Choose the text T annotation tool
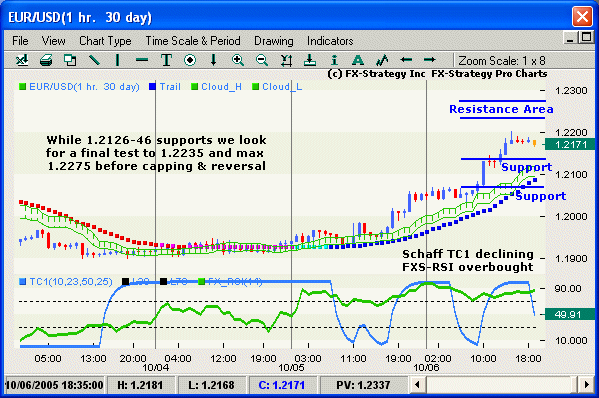Image resolution: width=599 pixels, height=398 pixels. [x=166, y=60]
